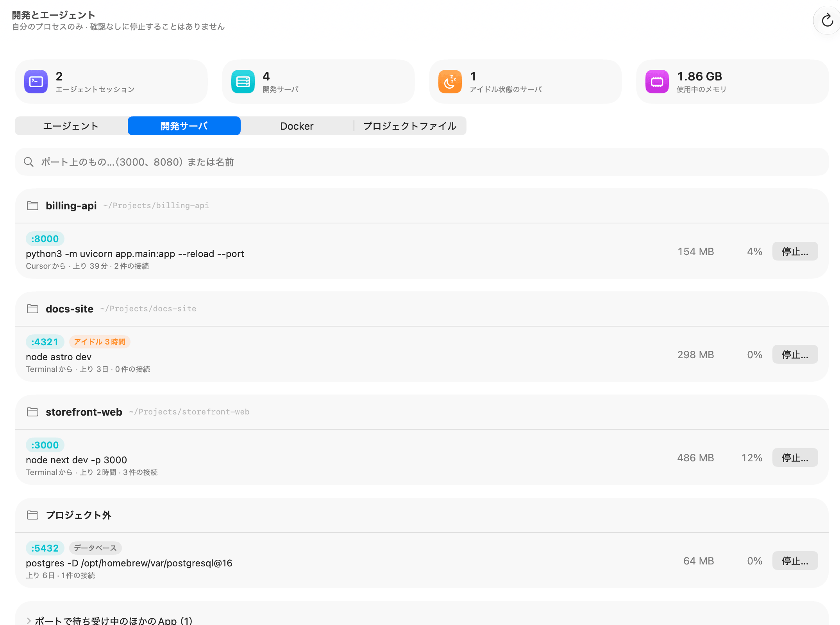Click the ~/Projects/storefront-web path

[189, 412]
